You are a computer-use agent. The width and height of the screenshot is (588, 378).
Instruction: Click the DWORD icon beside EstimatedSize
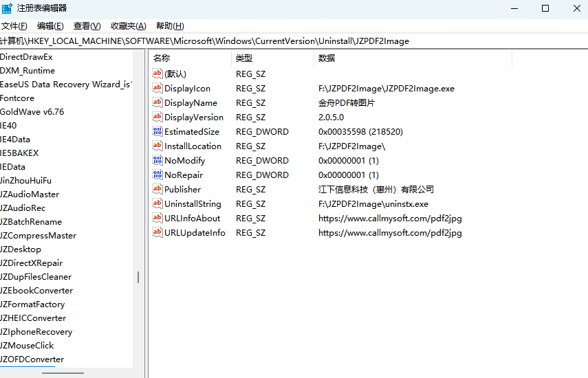click(x=157, y=131)
